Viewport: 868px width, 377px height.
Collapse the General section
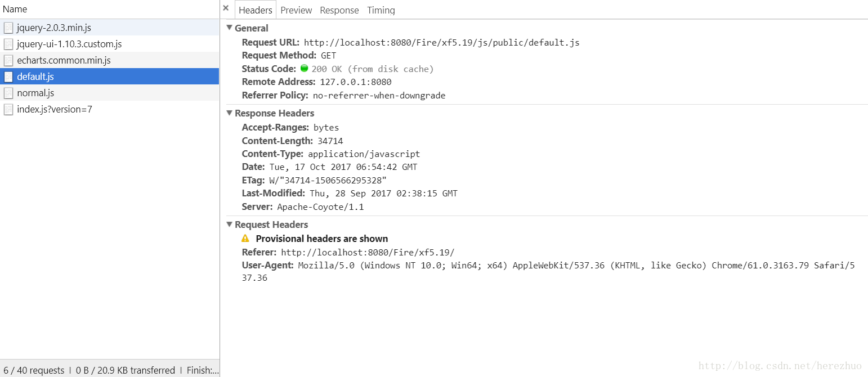pos(230,28)
